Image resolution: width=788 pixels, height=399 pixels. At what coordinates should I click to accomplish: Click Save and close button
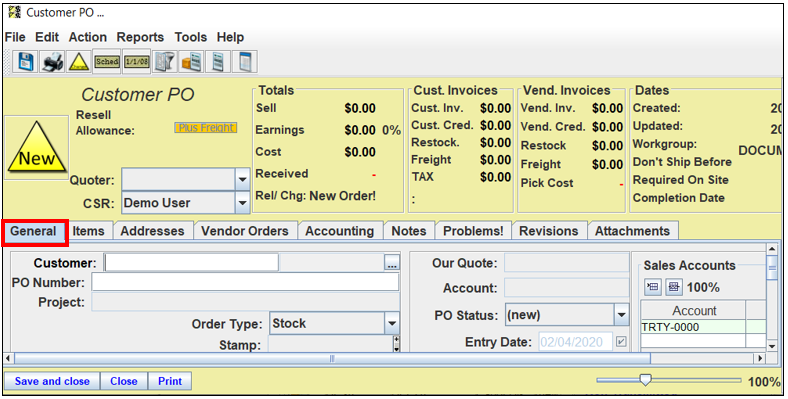click(x=52, y=381)
